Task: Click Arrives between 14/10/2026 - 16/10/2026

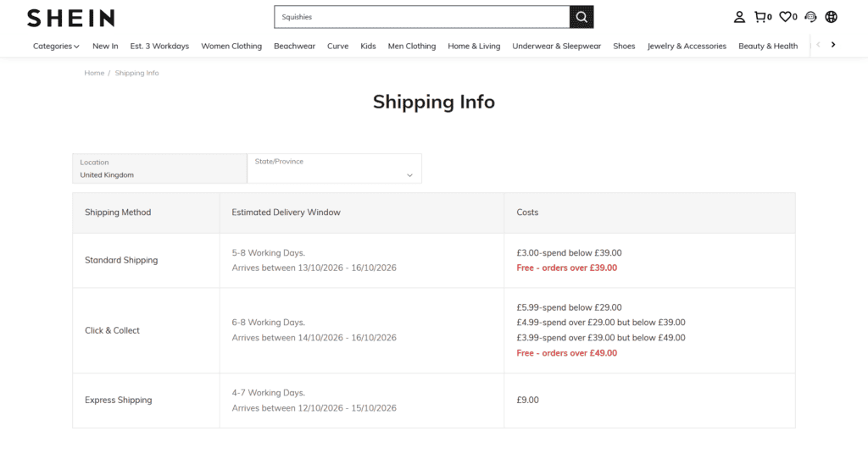Action: [314, 337]
